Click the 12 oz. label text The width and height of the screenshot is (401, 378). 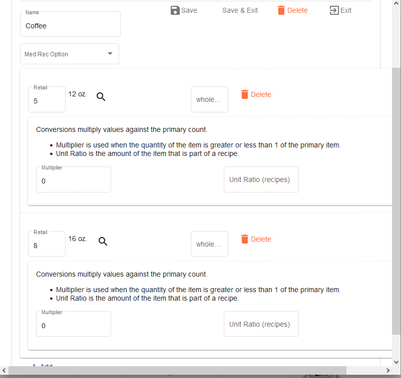(x=77, y=94)
